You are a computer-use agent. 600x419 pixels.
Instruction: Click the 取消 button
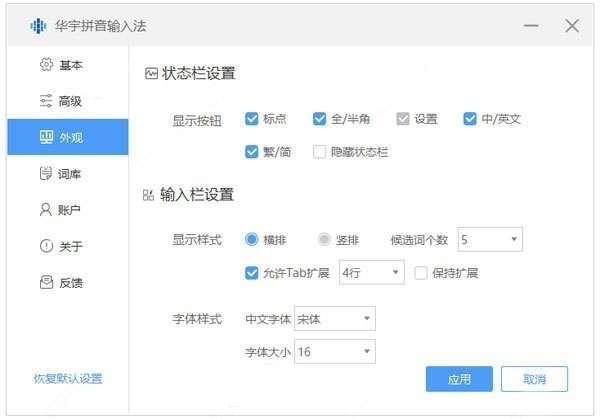[534, 379]
